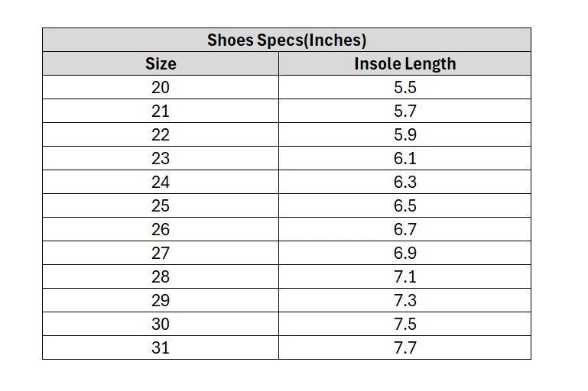Click the 7.7 insole length cell
The width and height of the screenshot is (588, 391).
tap(405, 347)
